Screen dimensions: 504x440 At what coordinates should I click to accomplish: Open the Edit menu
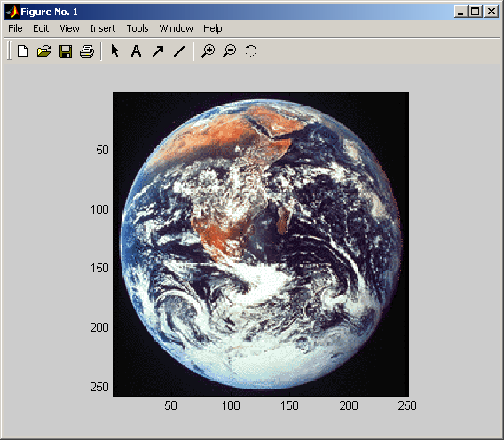point(41,28)
